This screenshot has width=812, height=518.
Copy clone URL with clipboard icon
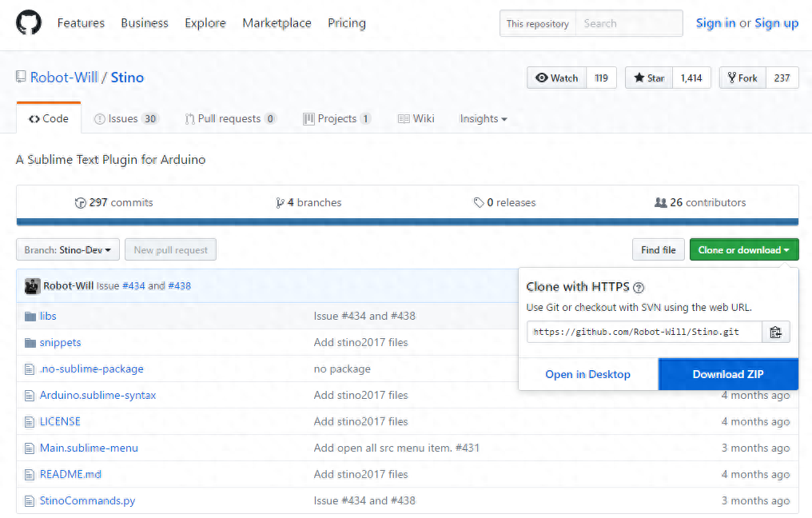click(775, 332)
